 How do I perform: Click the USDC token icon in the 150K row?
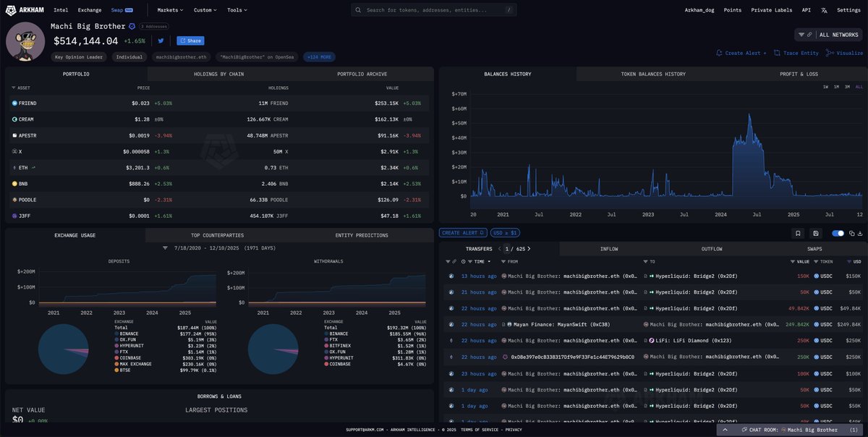pyautogui.click(x=817, y=276)
